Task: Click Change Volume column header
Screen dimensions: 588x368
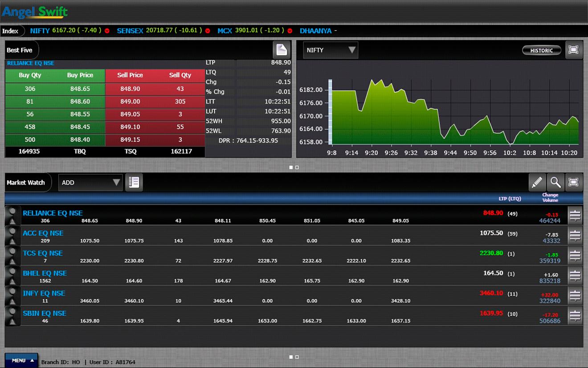Action: (550, 198)
